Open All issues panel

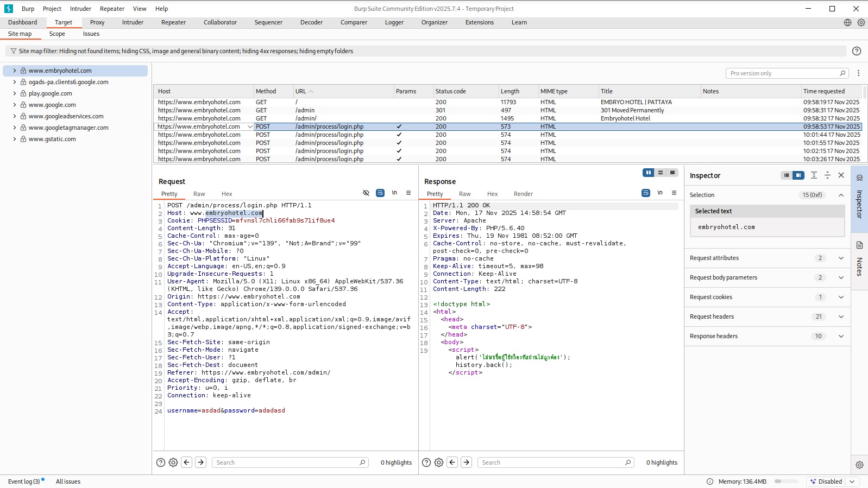tap(68, 481)
